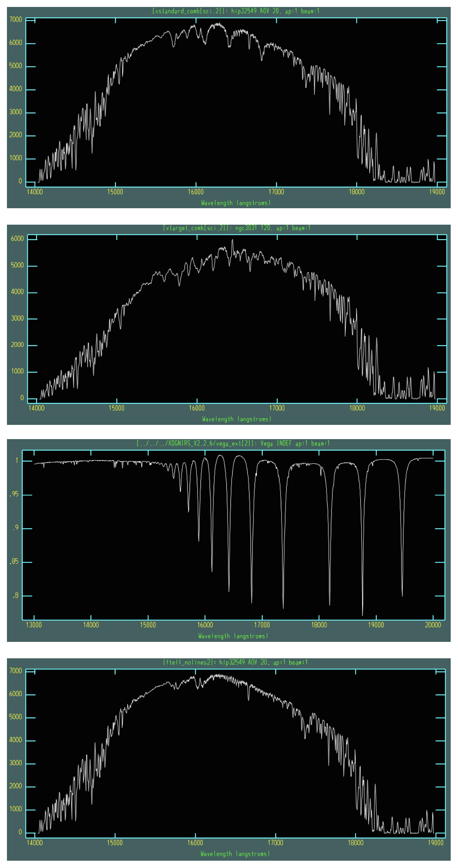Viewport: 458px width, 868px height.
Task: Click 'Wavelength (angstroms)' label under vstandard_comb plot
Action: (236, 203)
